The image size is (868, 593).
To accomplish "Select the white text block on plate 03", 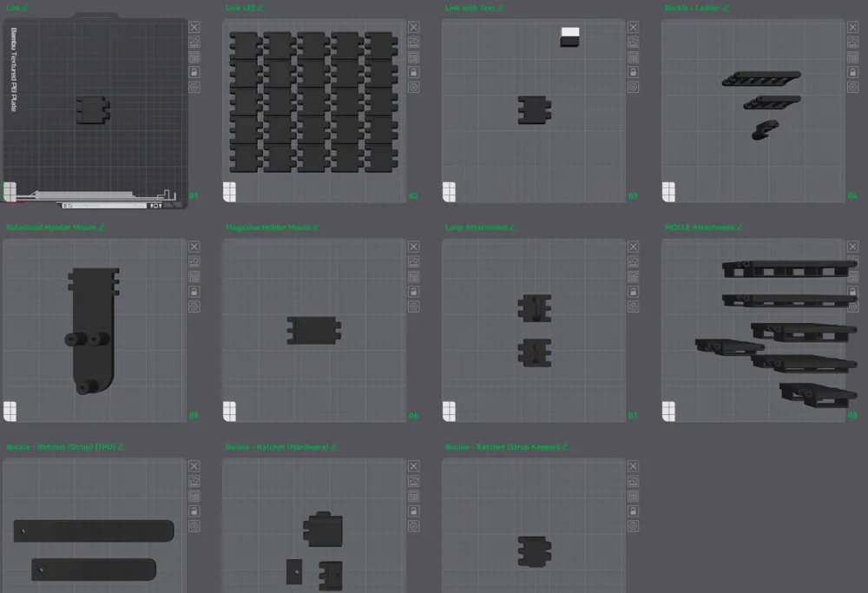I will (569, 33).
